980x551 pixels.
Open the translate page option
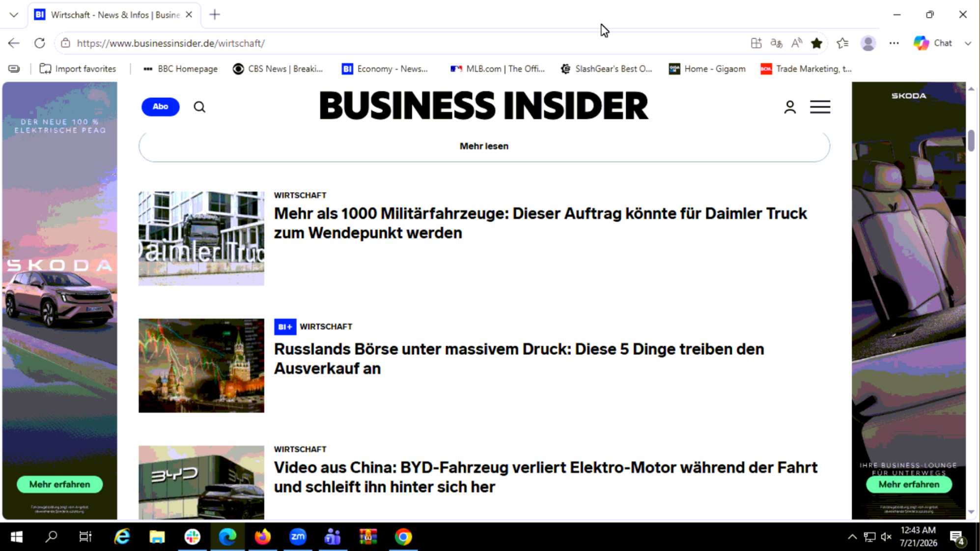pos(776,43)
